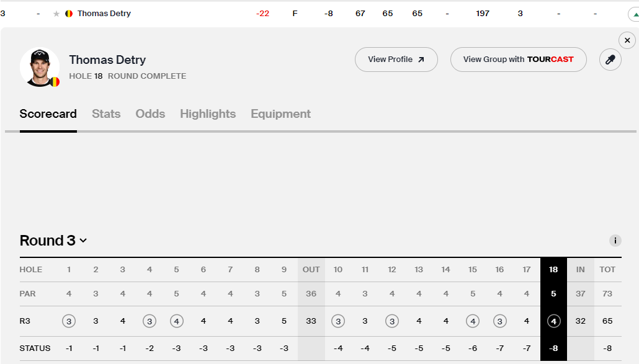This screenshot has width=639, height=364.
Task: Open the Odds tab
Action: (150, 114)
